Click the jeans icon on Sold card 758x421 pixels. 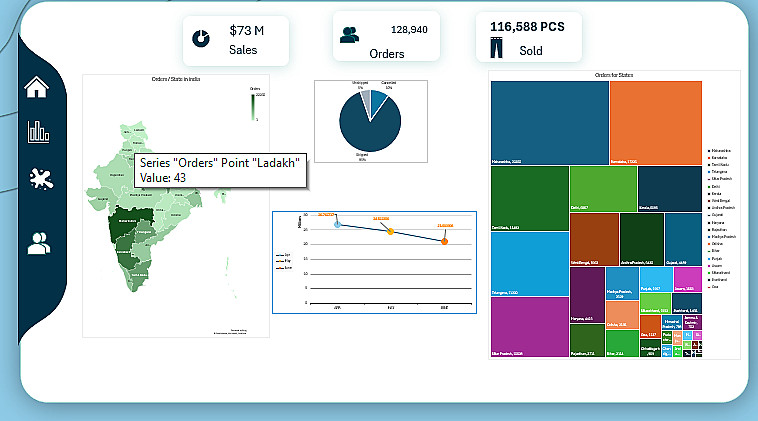point(496,48)
